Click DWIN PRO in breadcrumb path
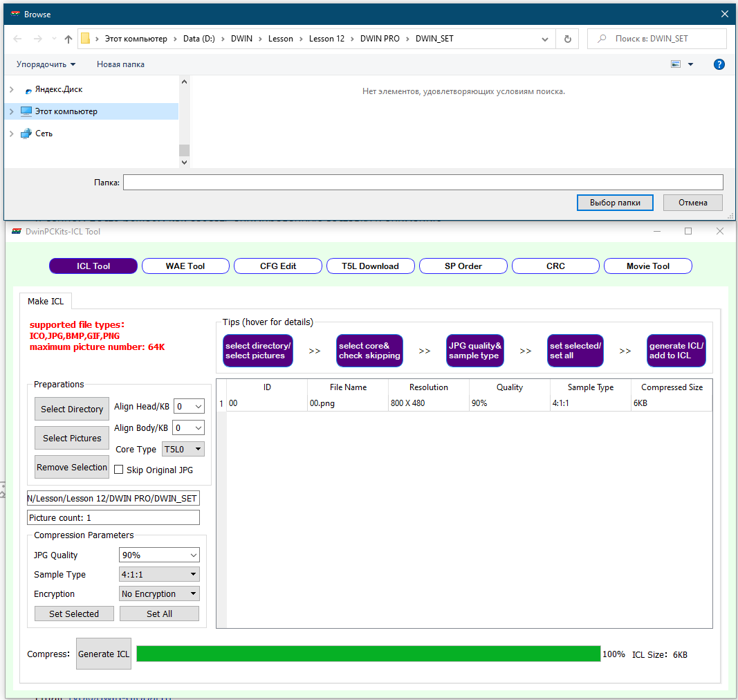This screenshot has width=738, height=700. pyautogui.click(x=379, y=39)
